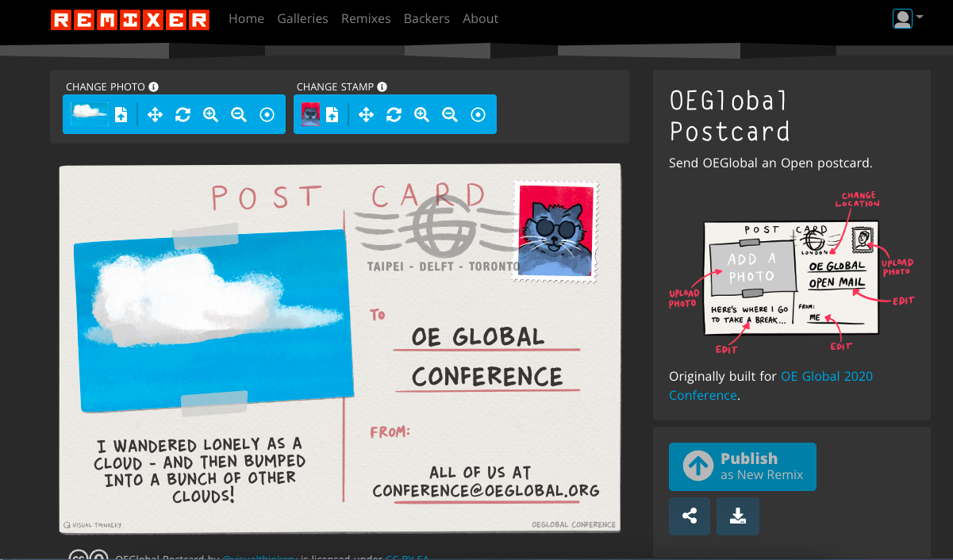Click the Change Stamp info icon
The height and width of the screenshot is (560, 953).
382,86
